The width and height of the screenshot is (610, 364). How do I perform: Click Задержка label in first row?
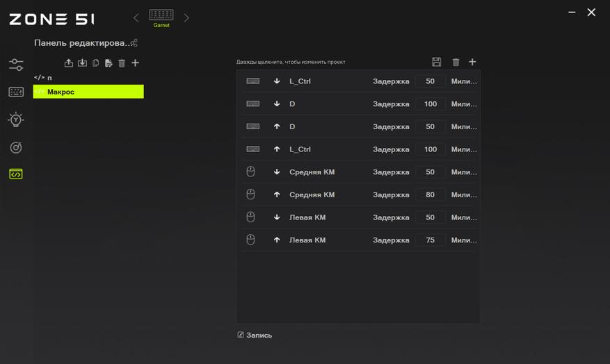coord(391,81)
